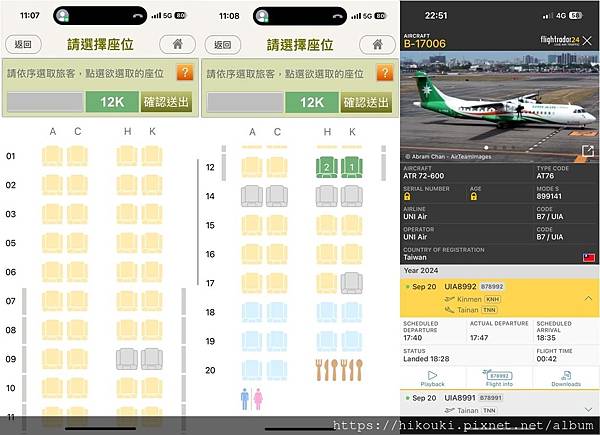The width and height of the screenshot is (600, 435).
Task: Expand the UIA8991 flight entry chevron
Action: [589, 410]
